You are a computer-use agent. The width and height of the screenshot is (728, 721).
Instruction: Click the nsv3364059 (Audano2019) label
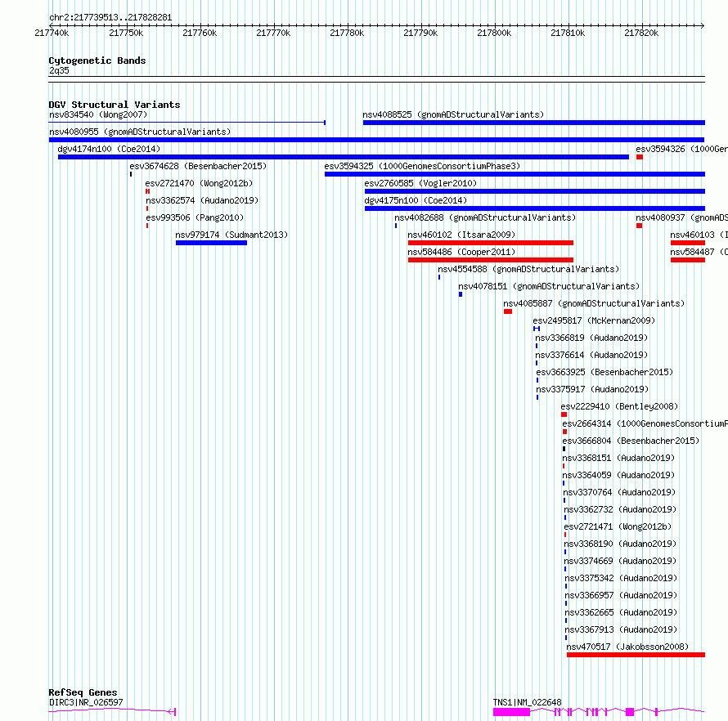pos(618,475)
